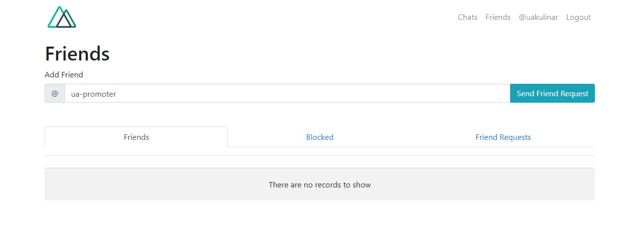Send the friend request to ua-promoter

552,93
